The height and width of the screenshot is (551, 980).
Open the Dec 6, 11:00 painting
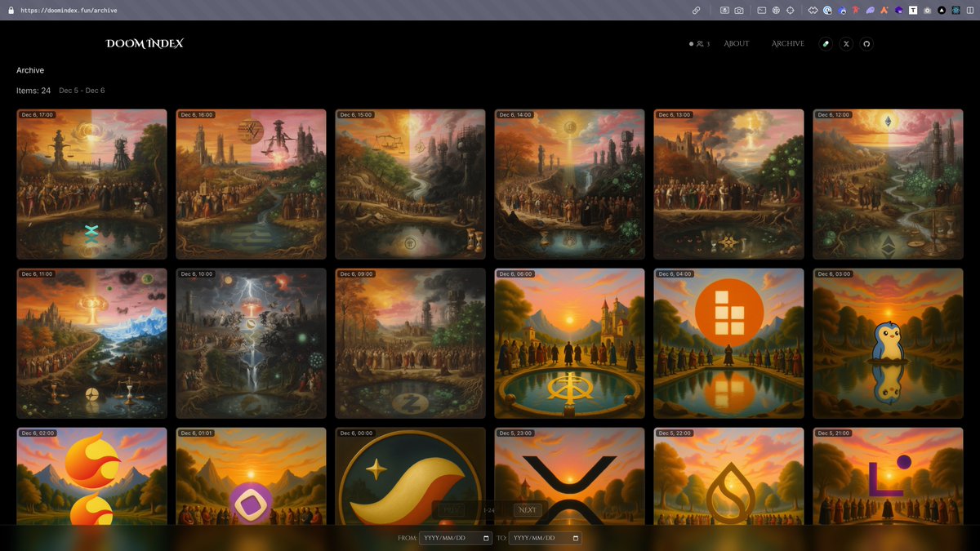[x=91, y=344]
